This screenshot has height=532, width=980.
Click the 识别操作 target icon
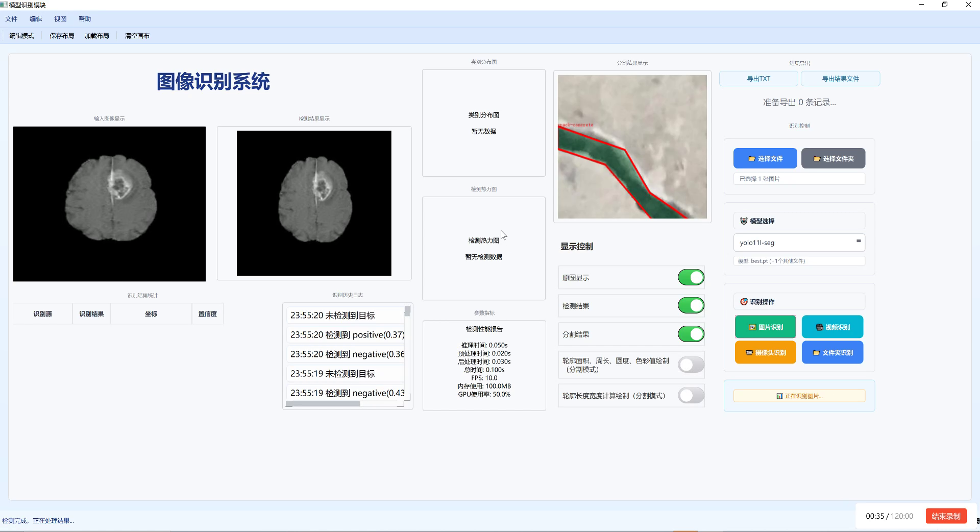tap(744, 302)
